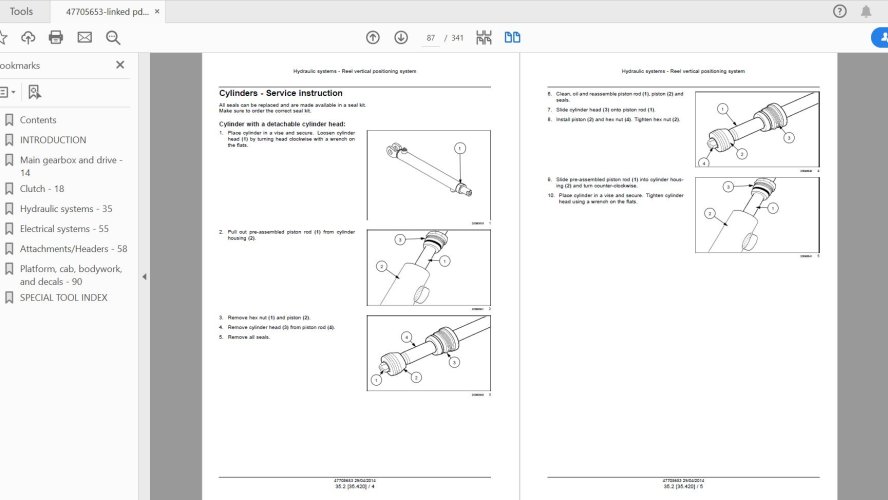Go to previous page with up arrow

372,38
